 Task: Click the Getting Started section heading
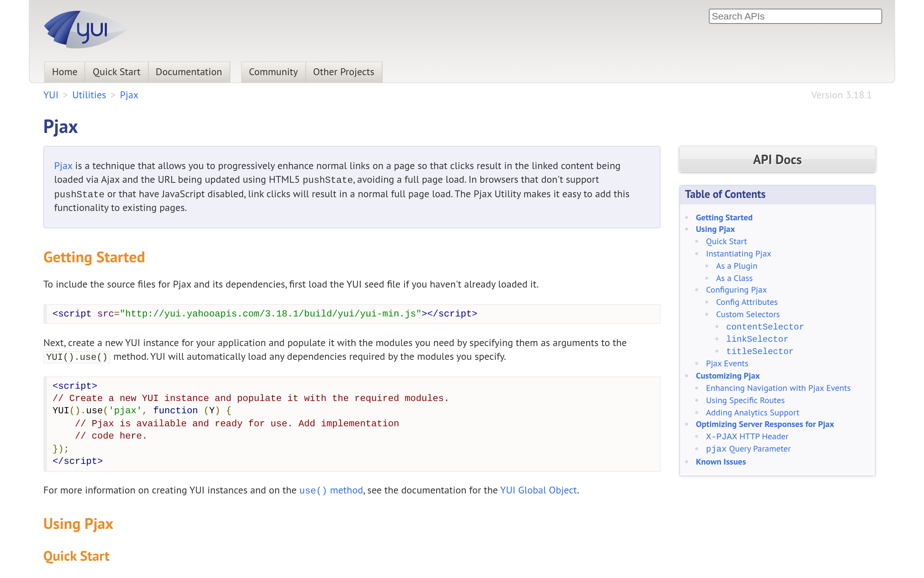[94, 257]
